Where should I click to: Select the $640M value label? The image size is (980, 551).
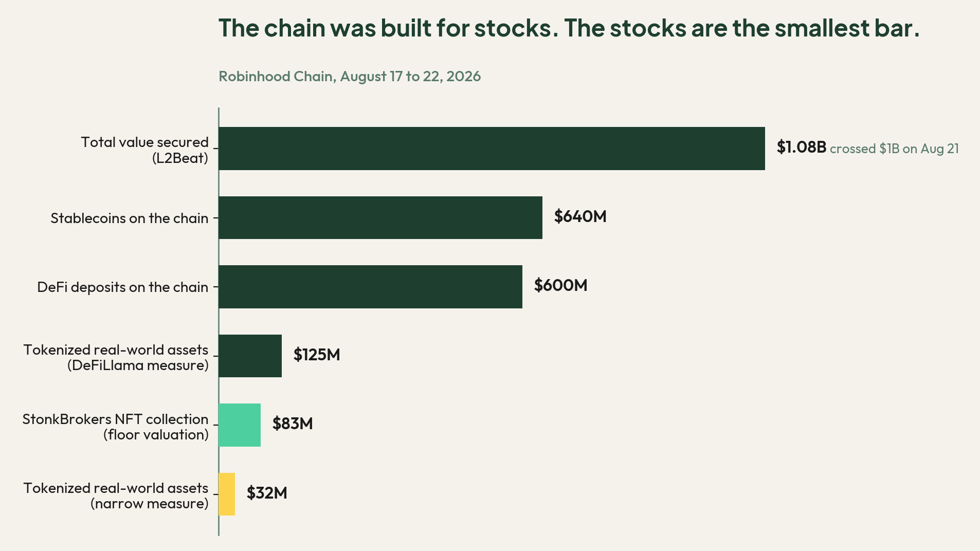coord(580,216)
